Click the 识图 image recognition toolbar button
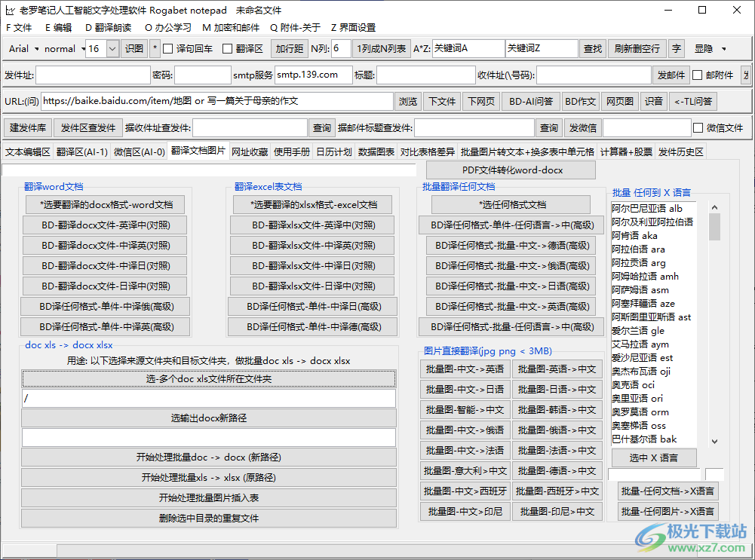The image size is (755, 560). 133,48
